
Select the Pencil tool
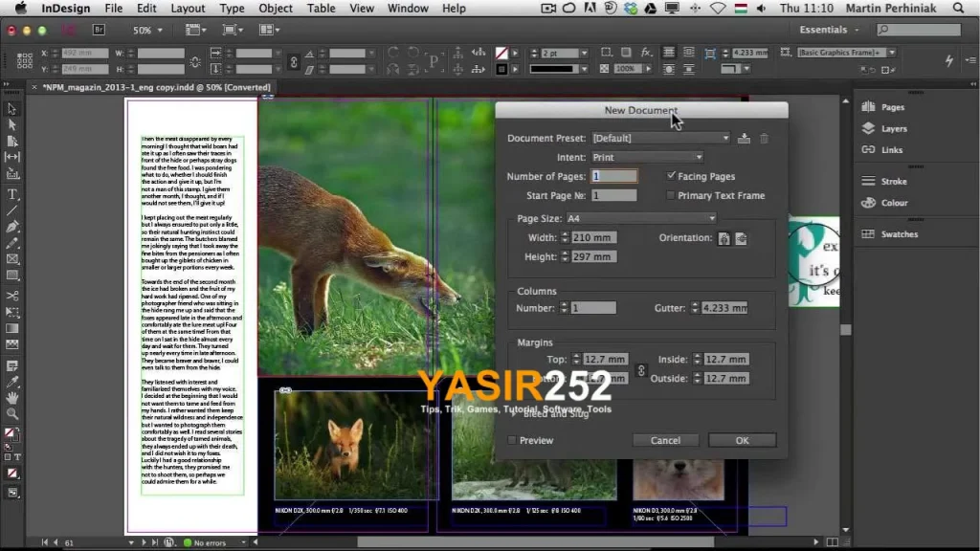tap(11, 243)
